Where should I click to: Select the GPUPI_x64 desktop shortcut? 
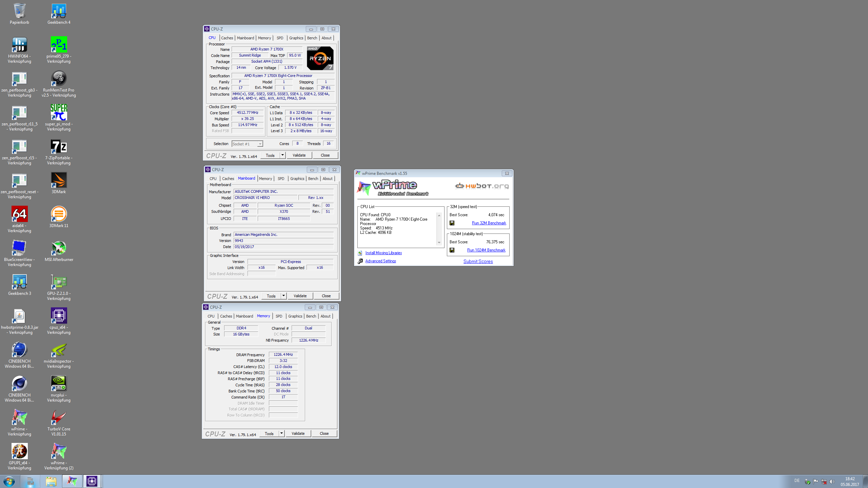click(x=19, y=457)
